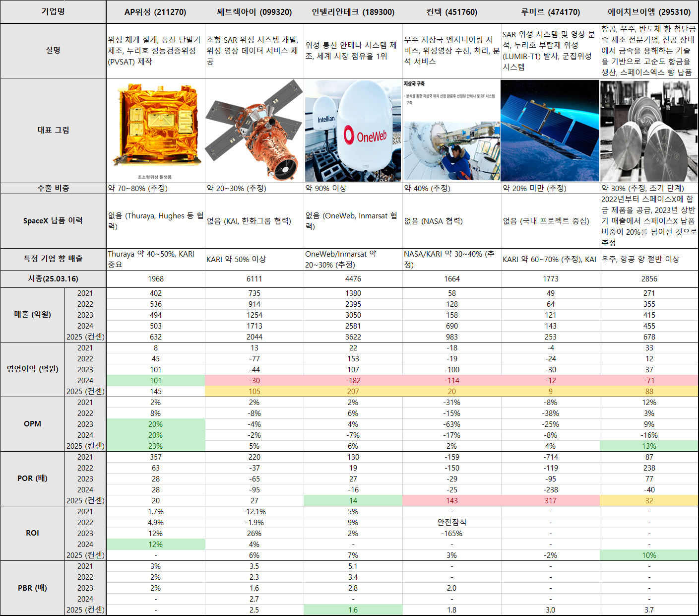Open the 루미르 satellite over Earth image
The width and height of the screenshot is (699, 616).
550,131
